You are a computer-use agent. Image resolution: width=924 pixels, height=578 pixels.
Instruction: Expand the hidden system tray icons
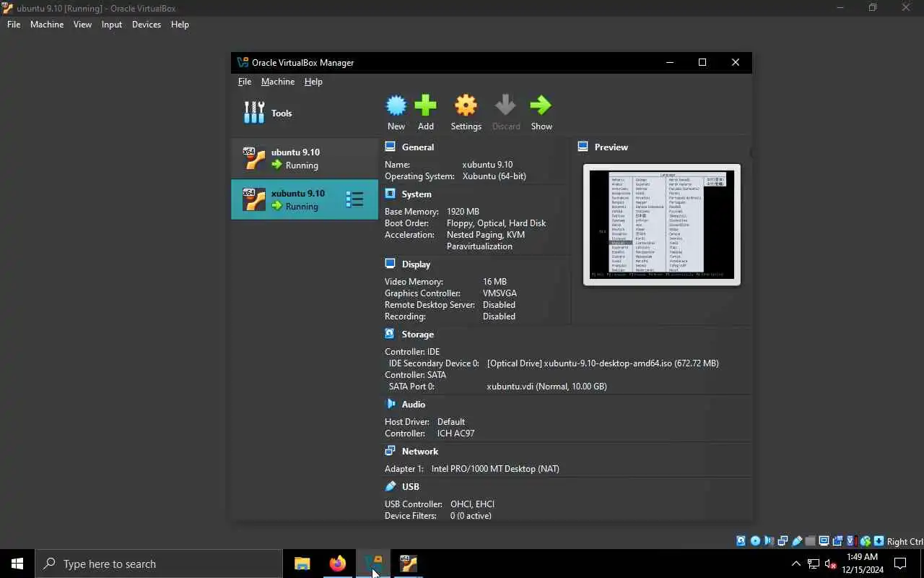click(796, 564)
